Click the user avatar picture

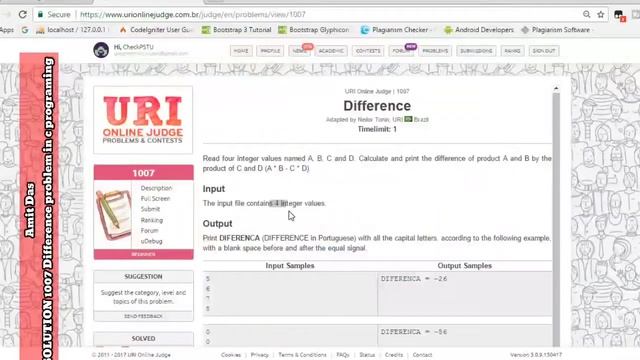click(x=101, y=50)
